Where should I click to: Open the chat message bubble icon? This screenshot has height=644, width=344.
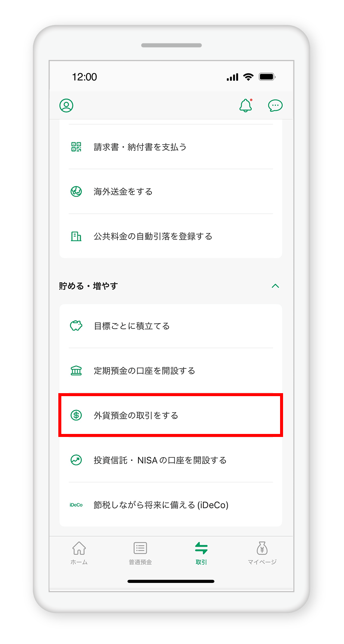pyautogui.click(x=275, y=106)
